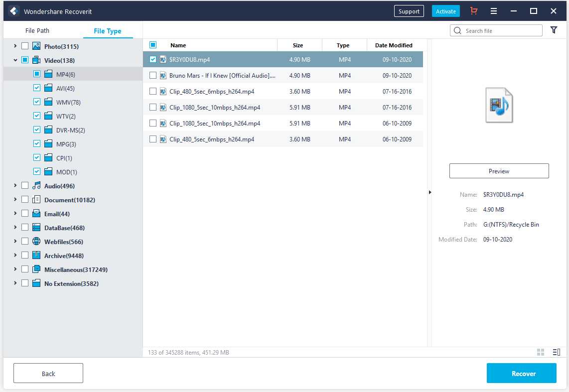Screen dimensions: 569x392
Task: Select the CPI(1) tree item
Action: click(64, 158)
